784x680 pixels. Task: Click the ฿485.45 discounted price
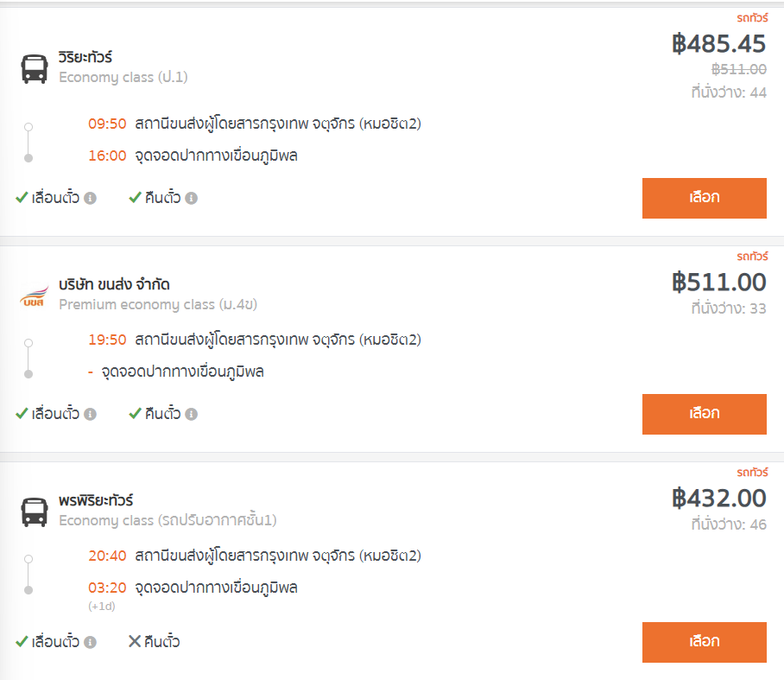click(718, 44)
